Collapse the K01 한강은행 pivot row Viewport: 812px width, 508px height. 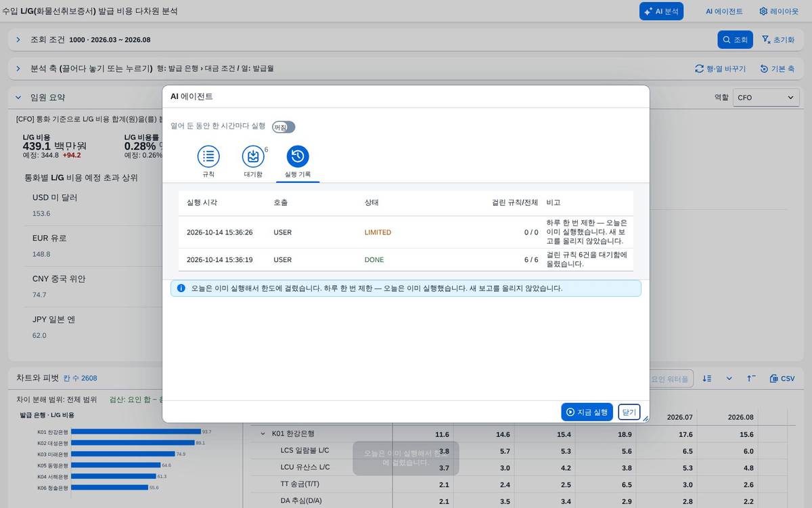[x=263, y=433]
